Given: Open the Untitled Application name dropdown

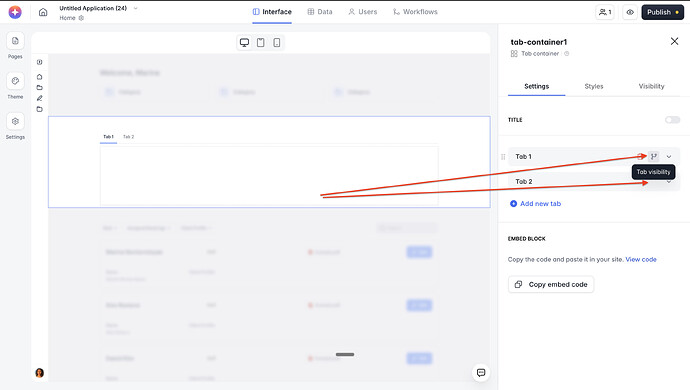Looking at the screenshot, I should 136,8.
